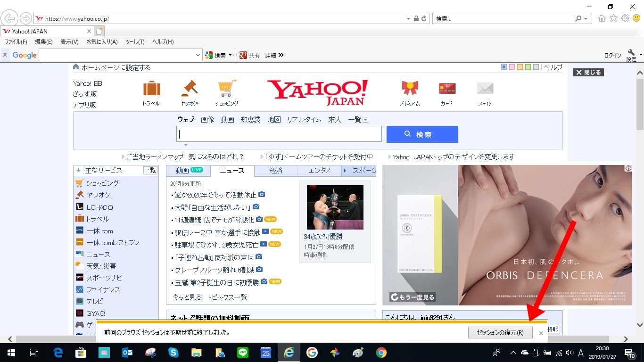Expand the 一覧 search category dropdown
Image resolution: width=644 pixels, height=362 pixels.
[x=365, y=120]
